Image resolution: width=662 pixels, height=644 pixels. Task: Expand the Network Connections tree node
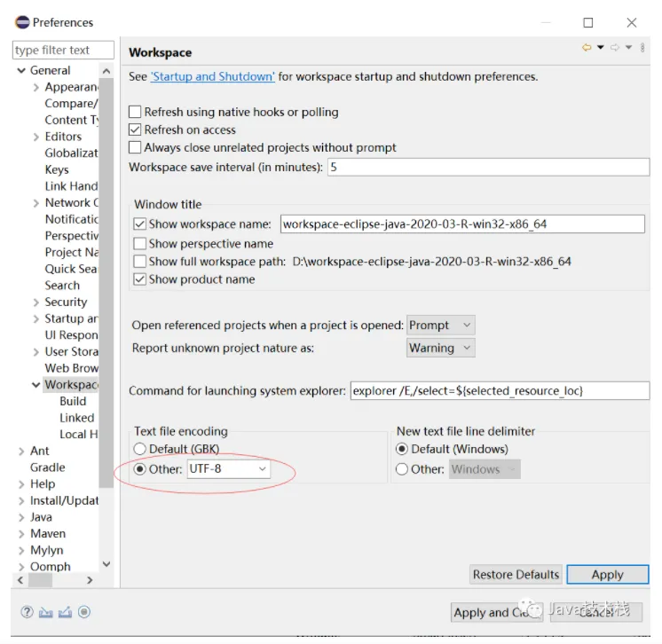click(x=36, y=203)
